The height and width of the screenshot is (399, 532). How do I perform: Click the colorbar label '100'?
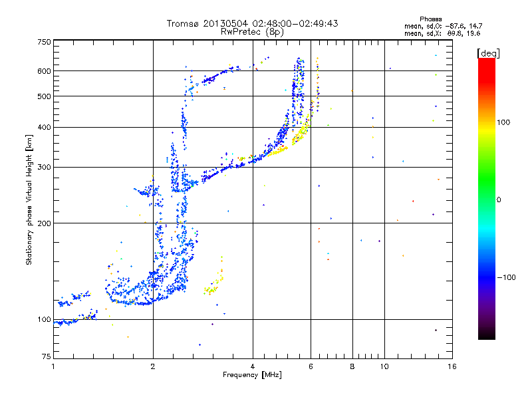503,122
